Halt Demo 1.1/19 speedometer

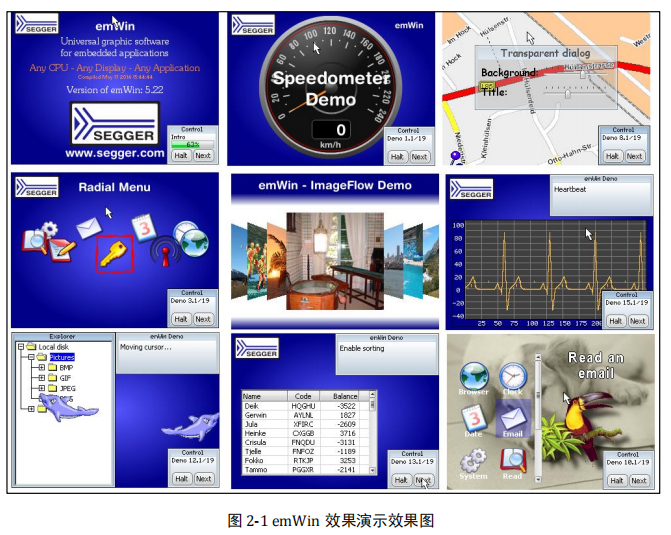pos(398,157)
